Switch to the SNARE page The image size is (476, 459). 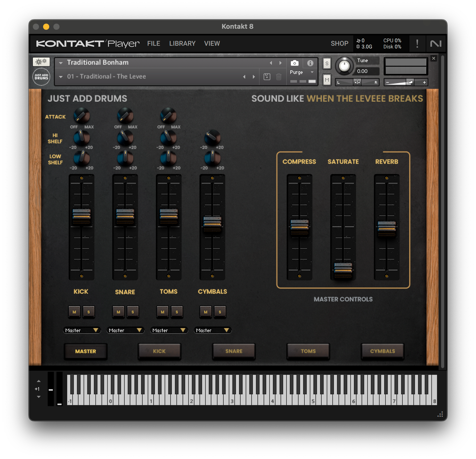pyautogui.click(x=234, y=351)
